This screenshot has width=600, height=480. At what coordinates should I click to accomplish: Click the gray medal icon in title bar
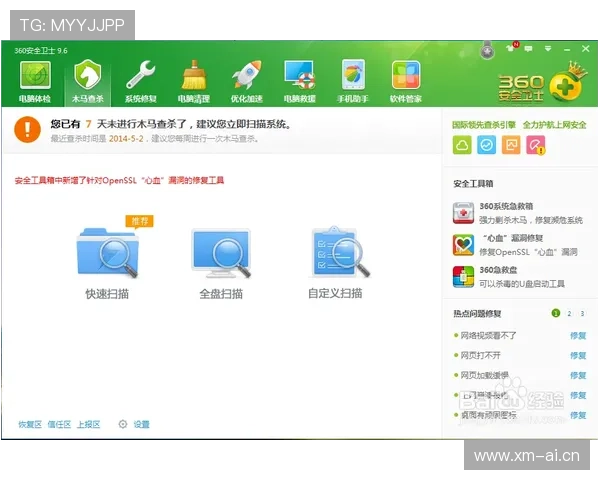coord(487,51)
